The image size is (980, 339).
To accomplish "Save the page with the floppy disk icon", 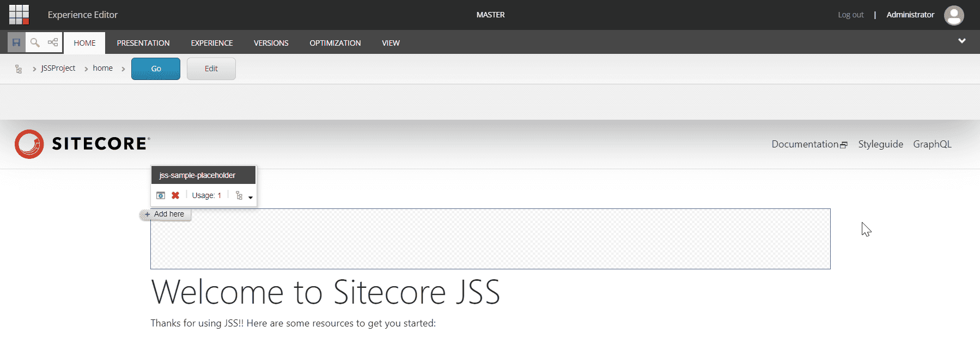I will click(x=16, y=42).
